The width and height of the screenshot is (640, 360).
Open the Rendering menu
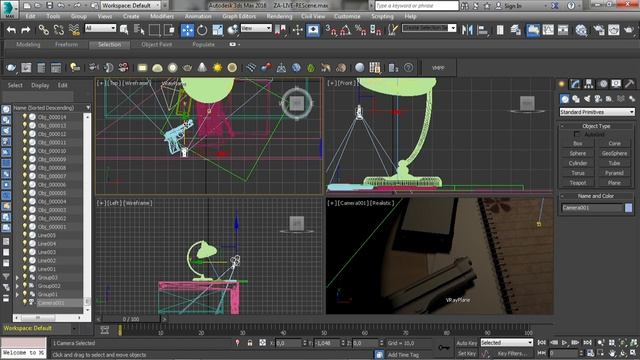[280, 16]
